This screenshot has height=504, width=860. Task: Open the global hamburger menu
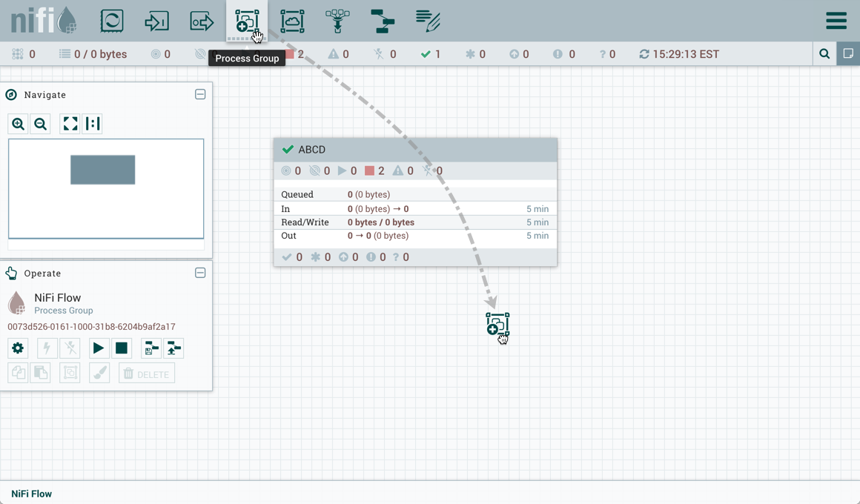pyautogui.click(x=836, y=21)
